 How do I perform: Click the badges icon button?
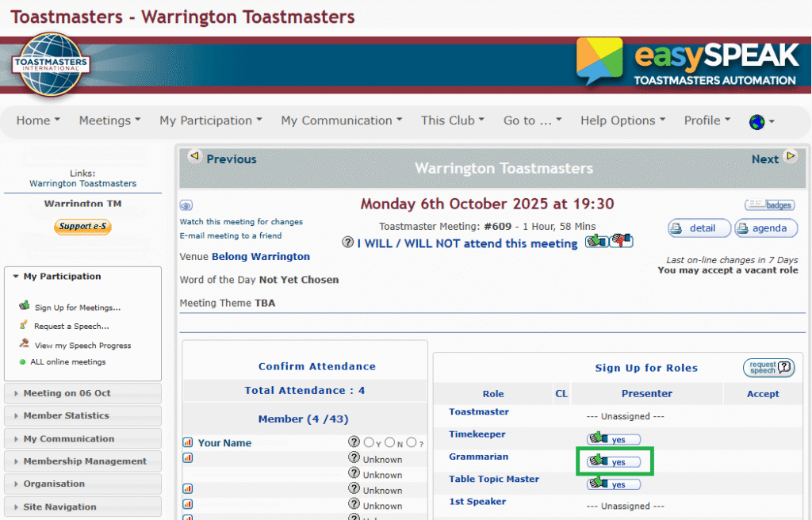[x=771, y=205]
